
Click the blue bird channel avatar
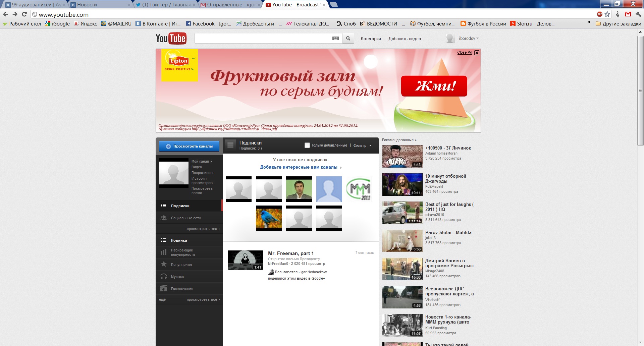(269, 219)
